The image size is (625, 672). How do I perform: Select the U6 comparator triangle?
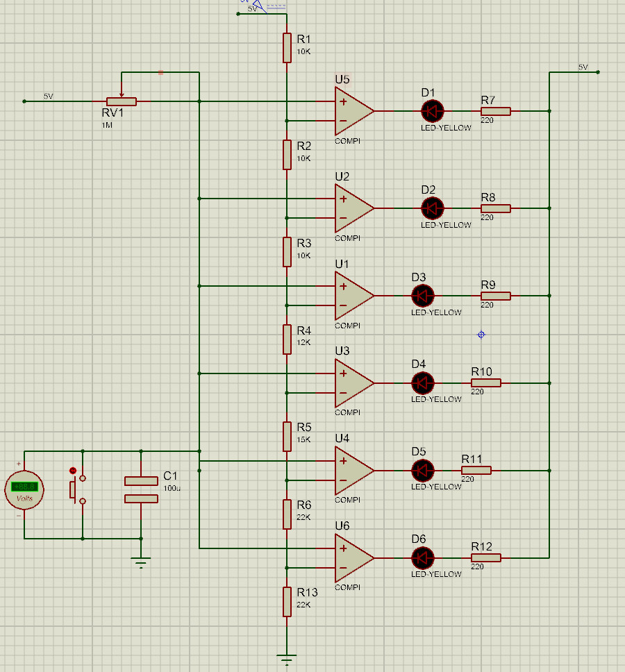pos(353,558)
